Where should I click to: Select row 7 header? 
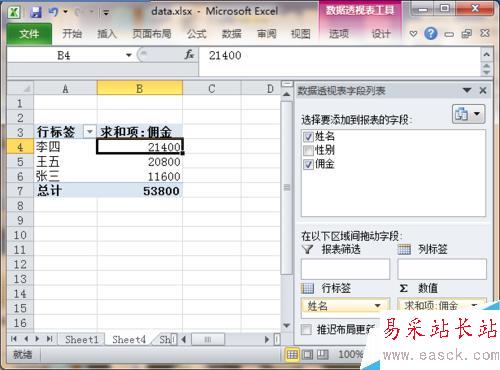pyautogui.click(x=20, y=191)
